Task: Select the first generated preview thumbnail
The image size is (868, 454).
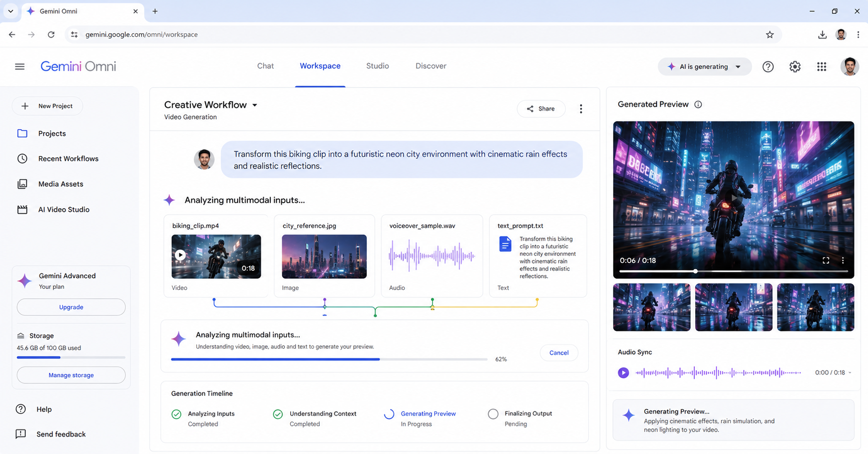Action: pyautogui.click(x=652, y=307)
